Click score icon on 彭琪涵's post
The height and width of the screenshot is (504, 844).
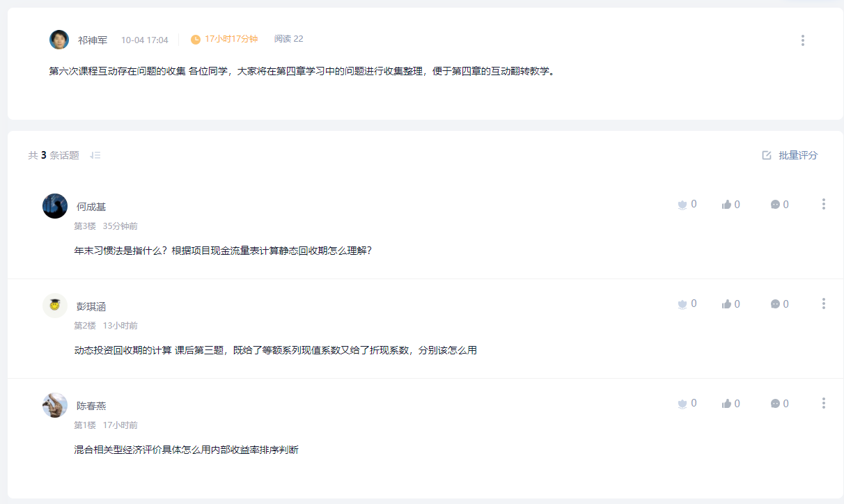[682, 304]
